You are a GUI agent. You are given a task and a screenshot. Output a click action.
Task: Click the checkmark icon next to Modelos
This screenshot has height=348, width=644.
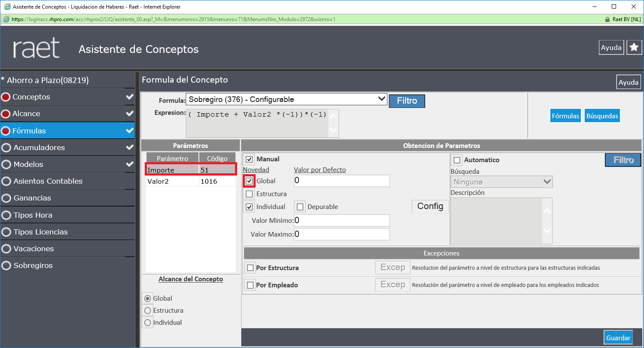[x=130, y=164]
